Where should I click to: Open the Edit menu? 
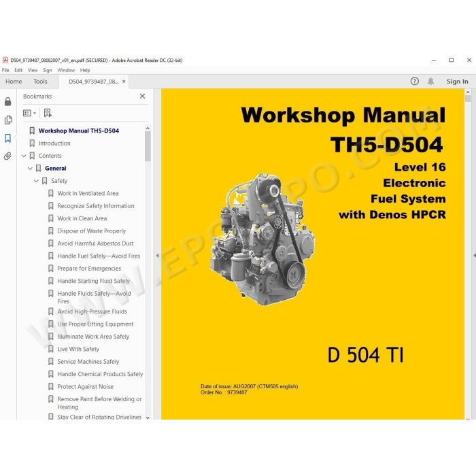pyautogui.click(x=18, y=70)
